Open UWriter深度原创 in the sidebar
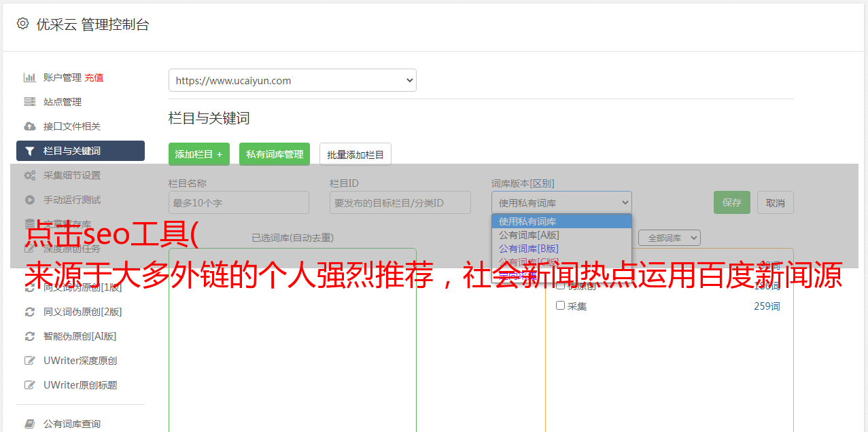The height and width of the screenshot is (432, 868). tap(80, 361)
